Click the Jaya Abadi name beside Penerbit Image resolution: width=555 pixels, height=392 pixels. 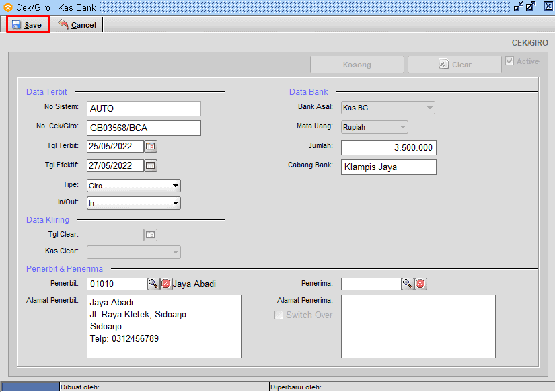pos(194,284)
